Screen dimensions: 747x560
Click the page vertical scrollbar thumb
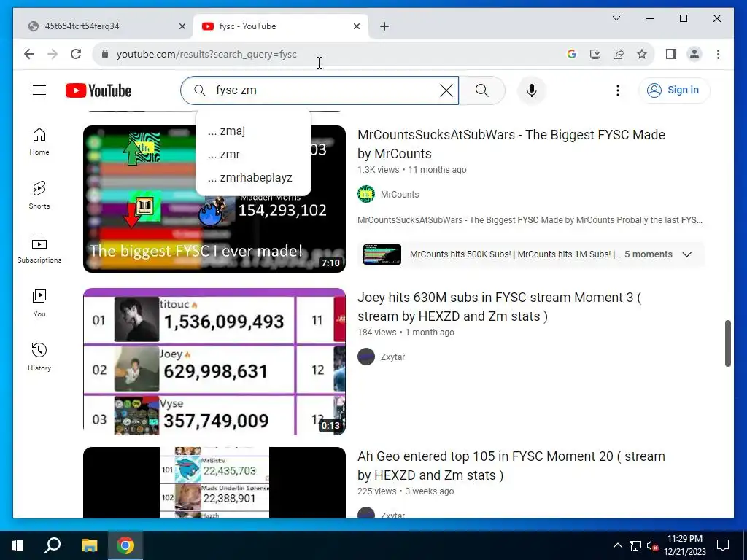coord(727,343)
